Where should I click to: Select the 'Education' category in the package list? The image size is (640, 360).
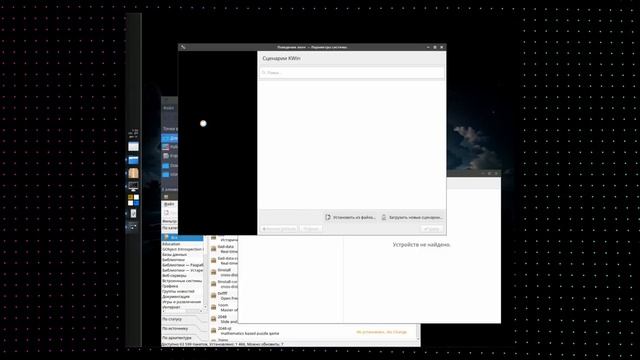(x=182, y=244)
